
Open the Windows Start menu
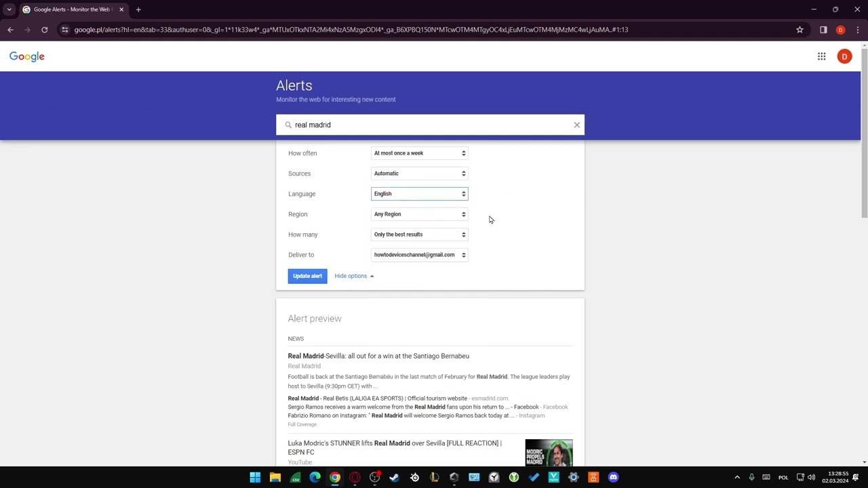[x=255, y=477]
